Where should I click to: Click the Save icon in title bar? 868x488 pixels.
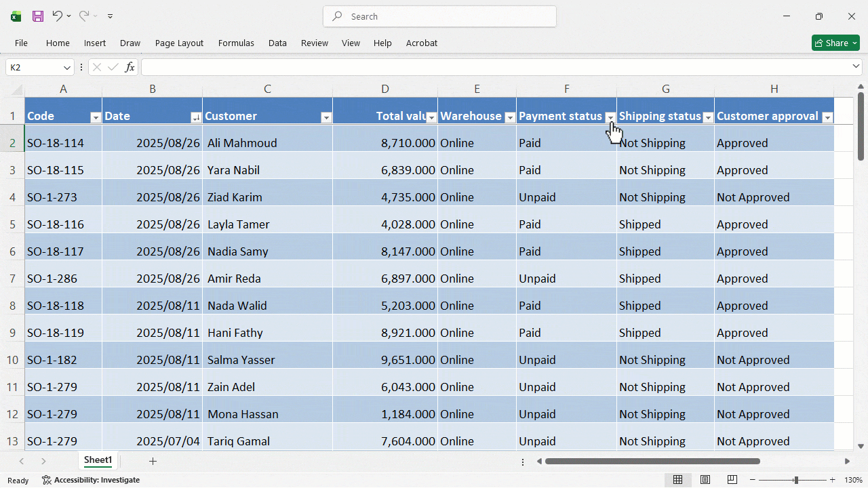coord(38,16)
